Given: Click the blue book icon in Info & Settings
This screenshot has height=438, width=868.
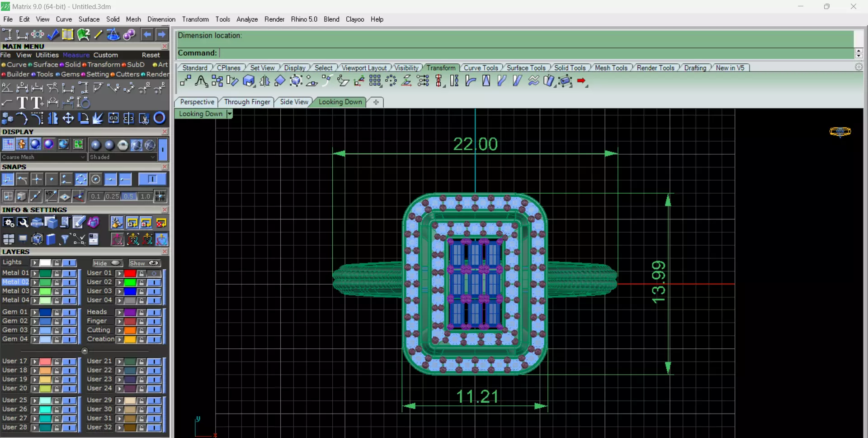Looking at the screenshot, I should coord(51,239).
